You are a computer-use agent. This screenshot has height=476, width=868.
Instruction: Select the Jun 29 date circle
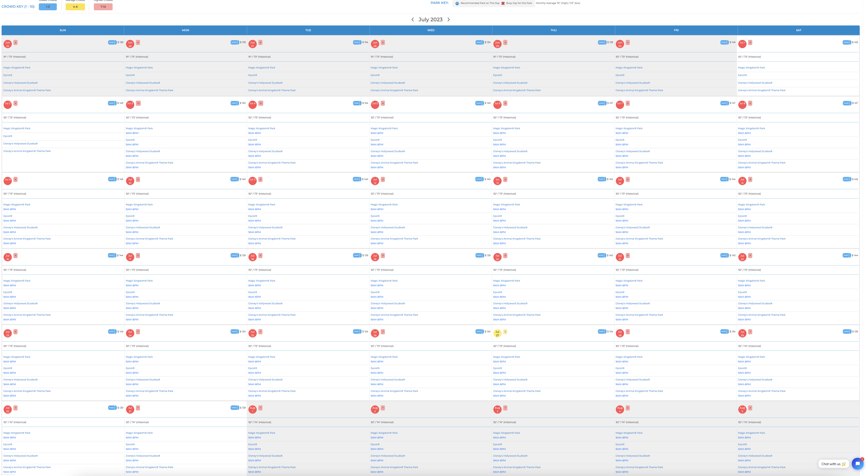tap(497, 44)
